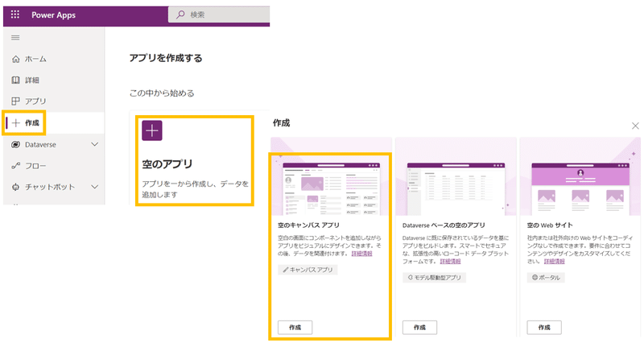Open 詳細情報 link for canvas app

[361, 254]
